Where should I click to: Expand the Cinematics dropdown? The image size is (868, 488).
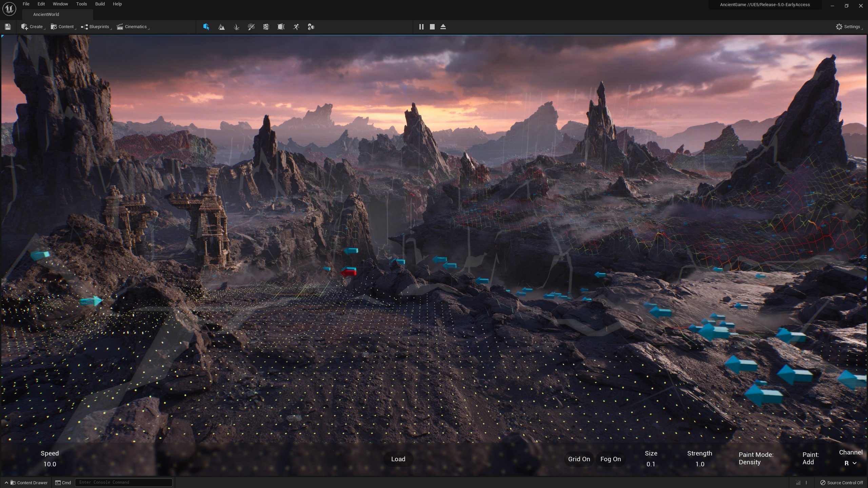point(132,26)
